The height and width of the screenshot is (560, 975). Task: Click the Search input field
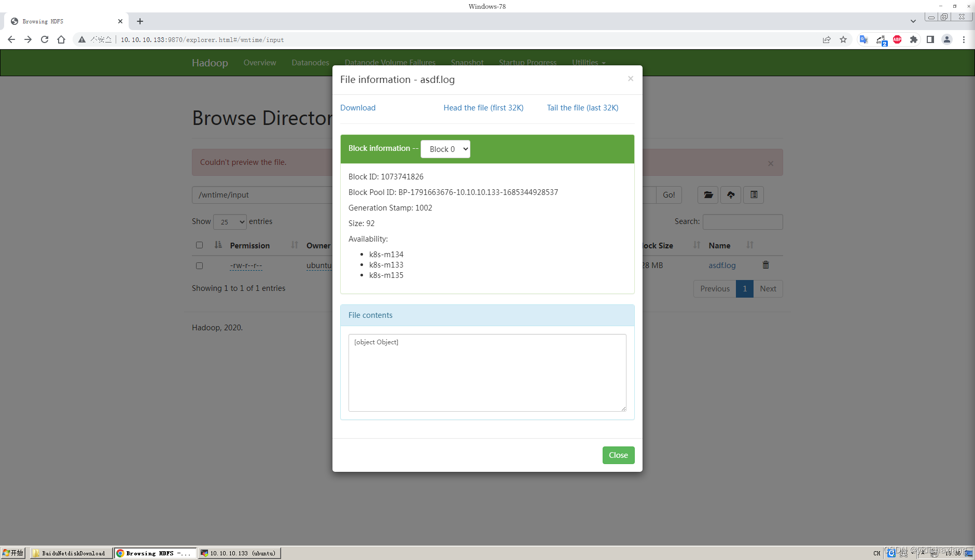pyautogui.click(x=743, y=222)
